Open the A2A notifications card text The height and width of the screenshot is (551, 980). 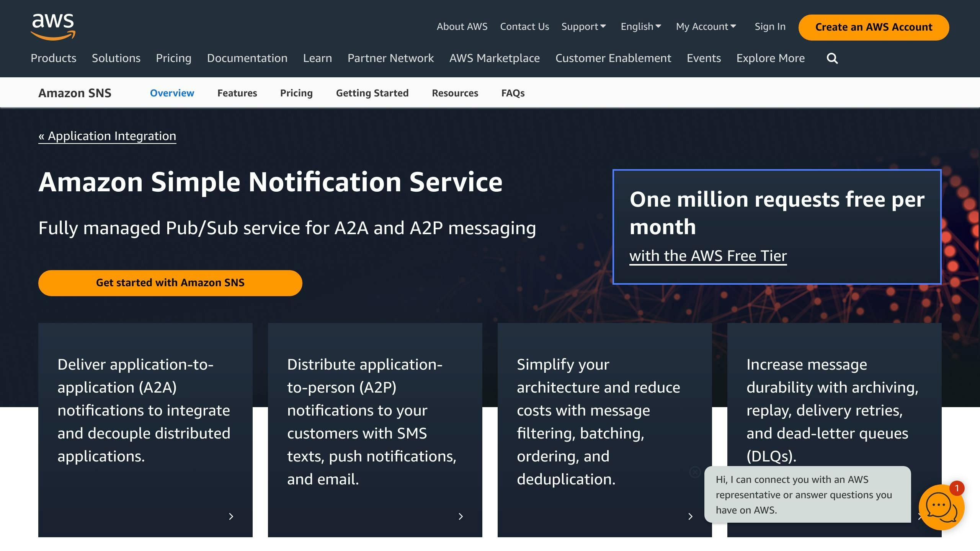[144, 410]
